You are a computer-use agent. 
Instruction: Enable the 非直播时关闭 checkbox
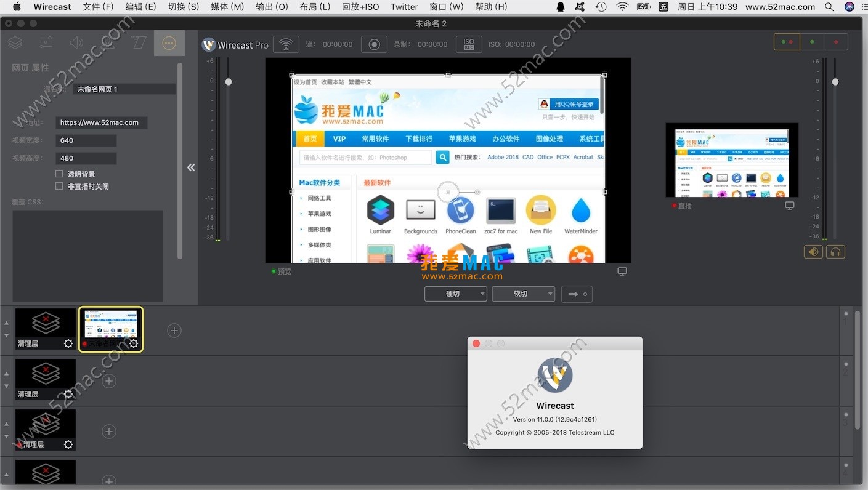[x=60, y=186]
